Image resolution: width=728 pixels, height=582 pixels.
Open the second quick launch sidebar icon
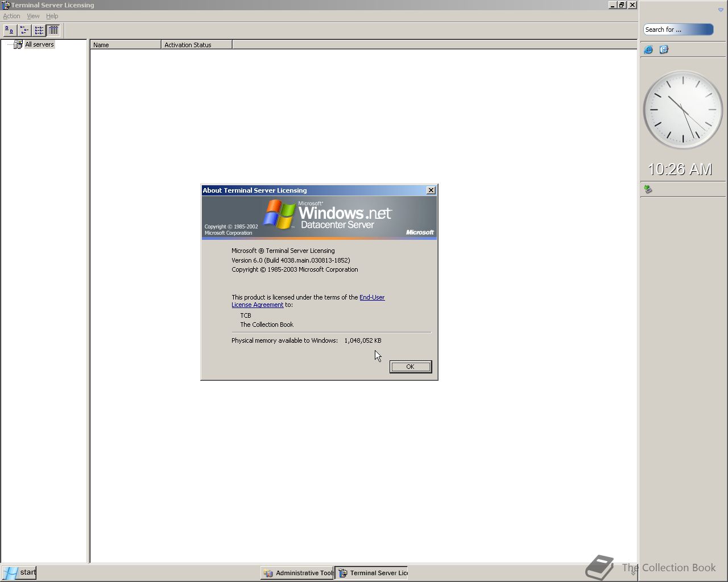(x=664, y=49)
